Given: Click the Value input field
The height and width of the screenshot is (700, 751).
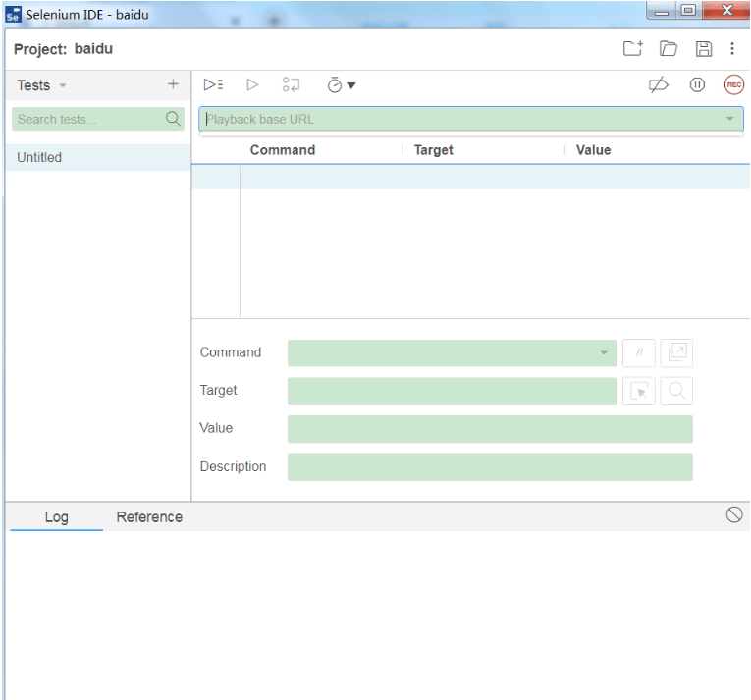Looking at the screenshot, I should pos(490,429).
